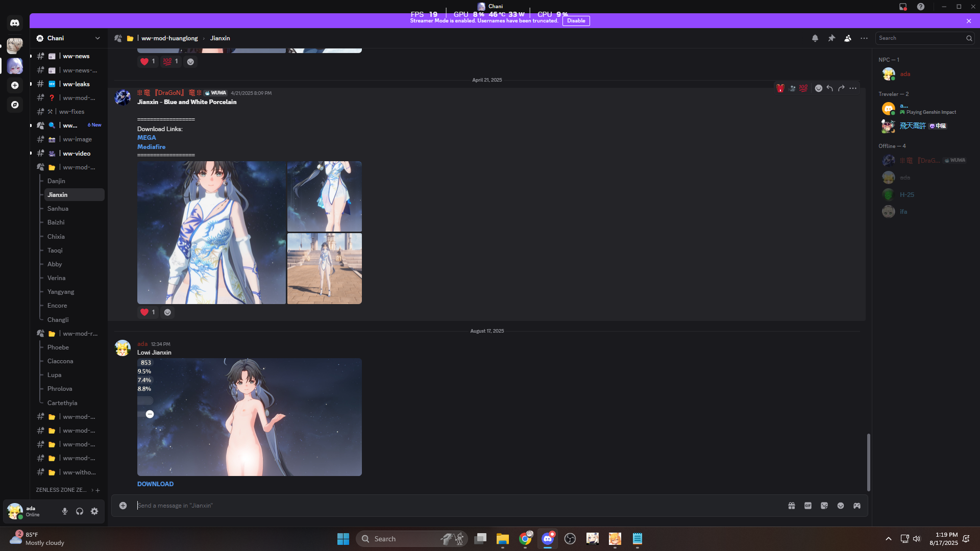Screen dimensions: 980x551
Task: Collapse the ZENLESS ZONE ZE... category
Action: coord(61,490)
